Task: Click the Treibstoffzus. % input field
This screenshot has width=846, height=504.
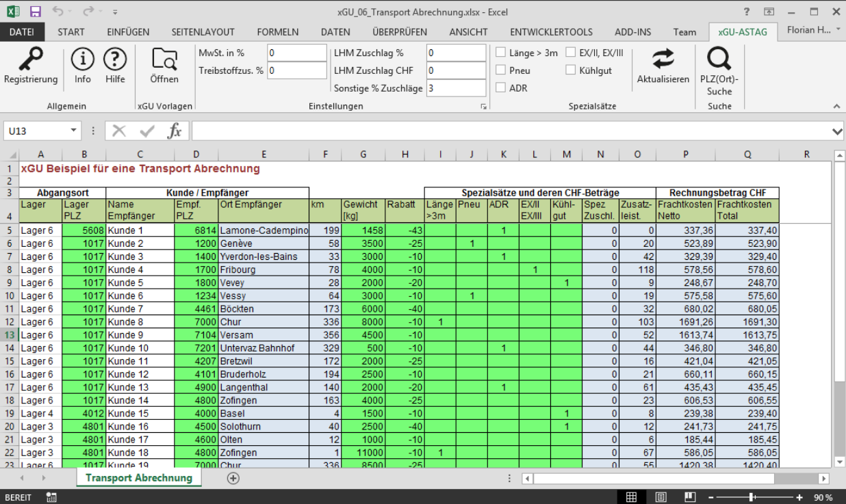Action: pyautogui.click(x=297, y=70)
